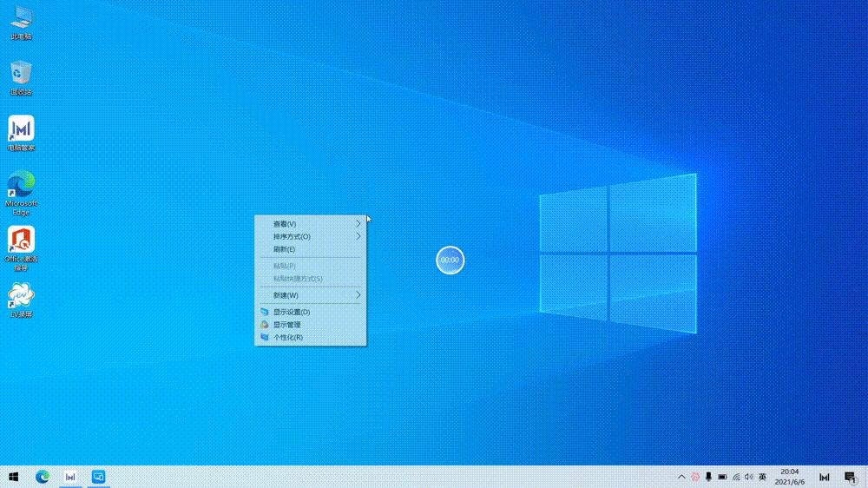Open the Windows Start menu
This screenshot has width=868, height=488.
coord(14,477)
